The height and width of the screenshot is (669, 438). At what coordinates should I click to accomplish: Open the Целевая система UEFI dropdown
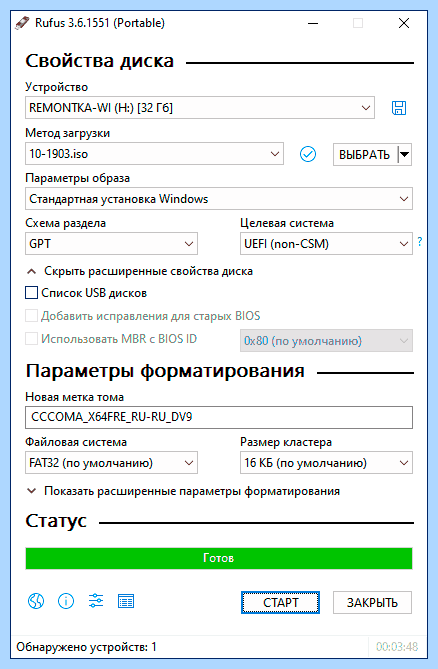coord(326,244)
